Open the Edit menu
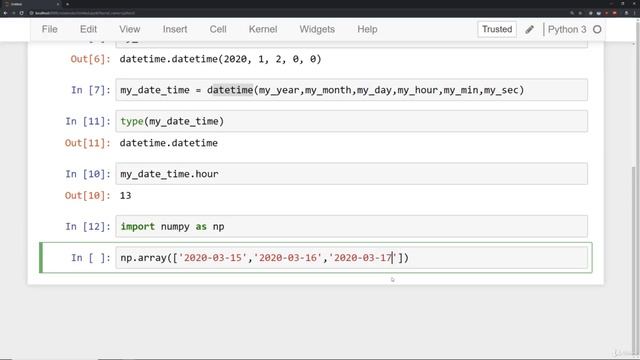640x360 pixels. point(88,29)
